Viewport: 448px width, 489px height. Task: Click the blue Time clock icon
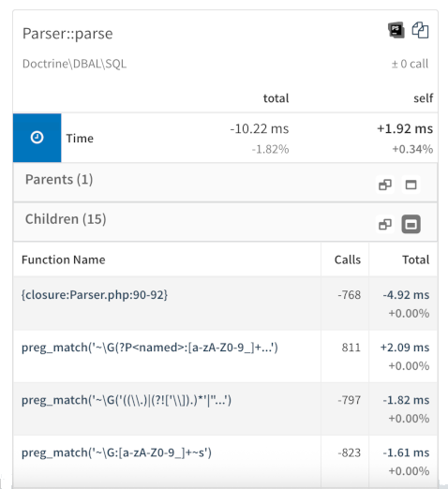click(37, 138)
